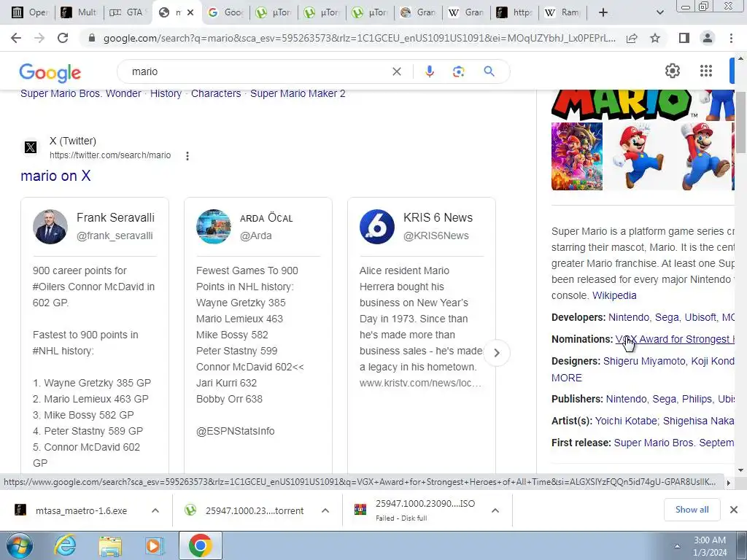The image size is (747, 560).
Task: Switch to the GTA tab
Action: 128,12
